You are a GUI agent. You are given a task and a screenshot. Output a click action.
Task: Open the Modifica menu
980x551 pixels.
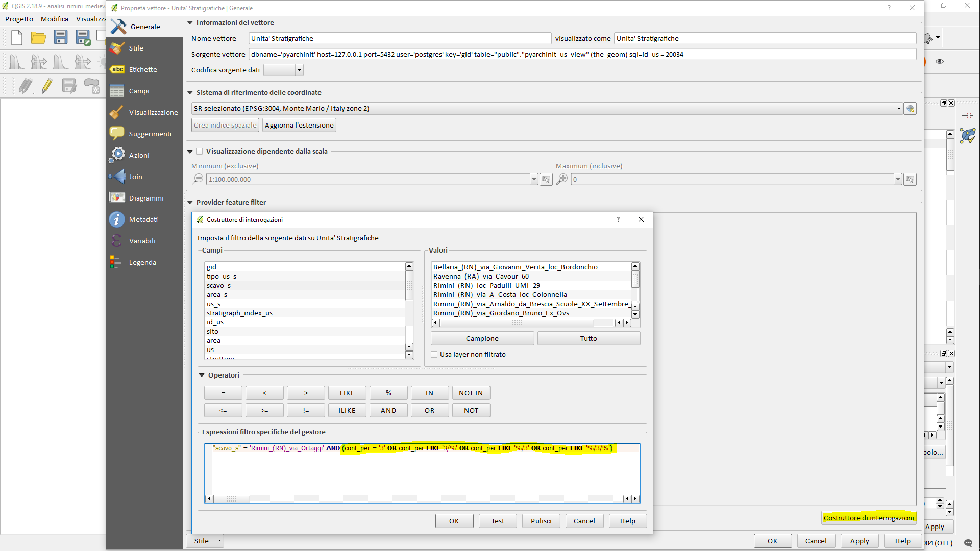click(55, 19)
